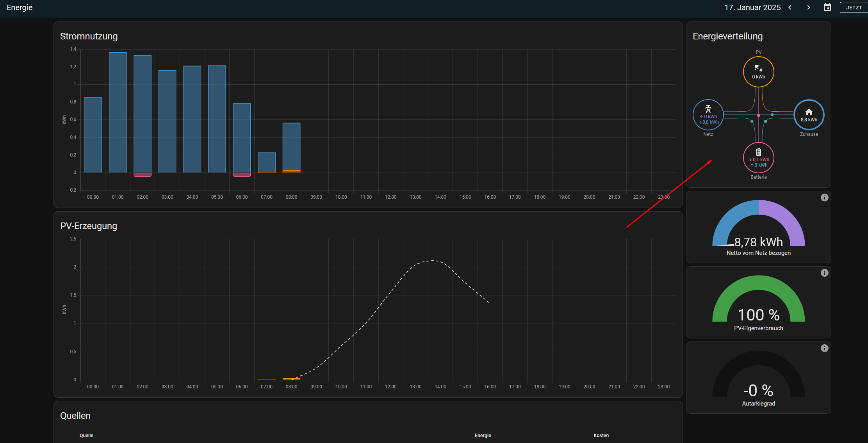Click the 8,78 kWh net grid gauge
This screenshot has height=443, width=868.
coord(758,223)
